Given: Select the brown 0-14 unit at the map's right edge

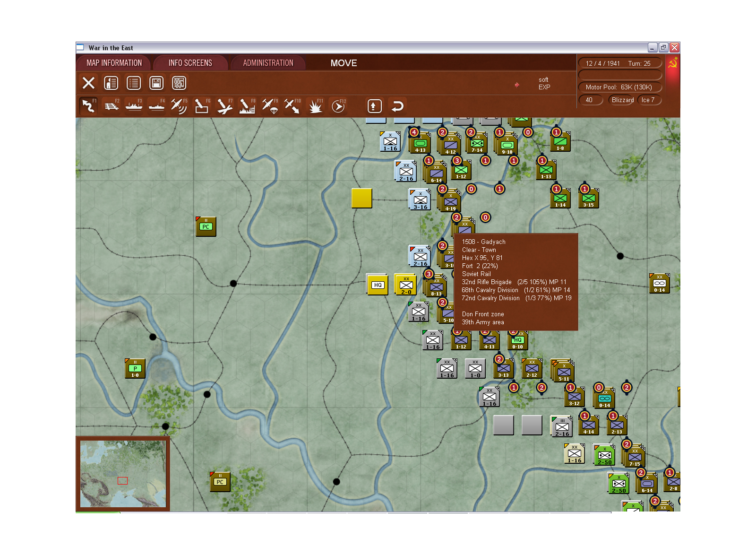Looking at the screenshot, I should (x=660, y=284).
